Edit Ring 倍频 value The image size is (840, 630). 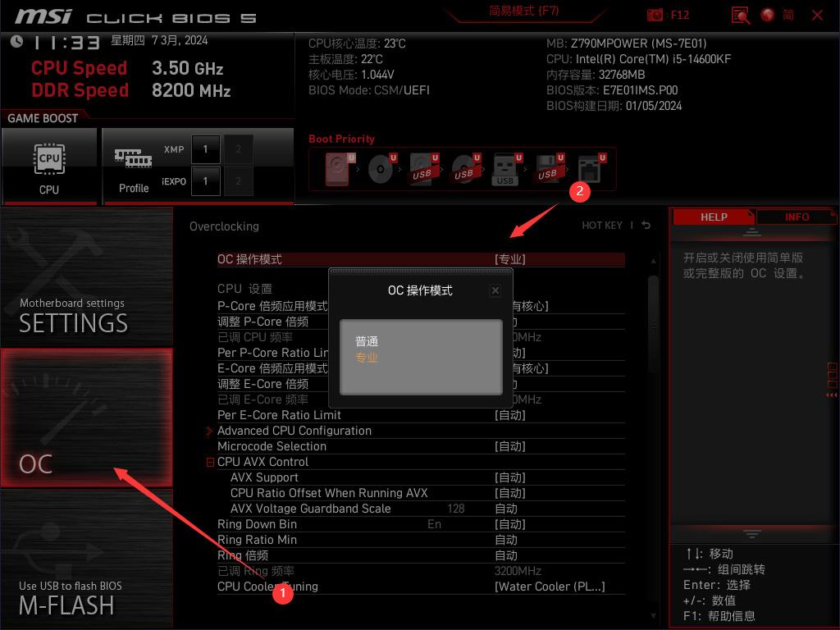coord(506,555)
